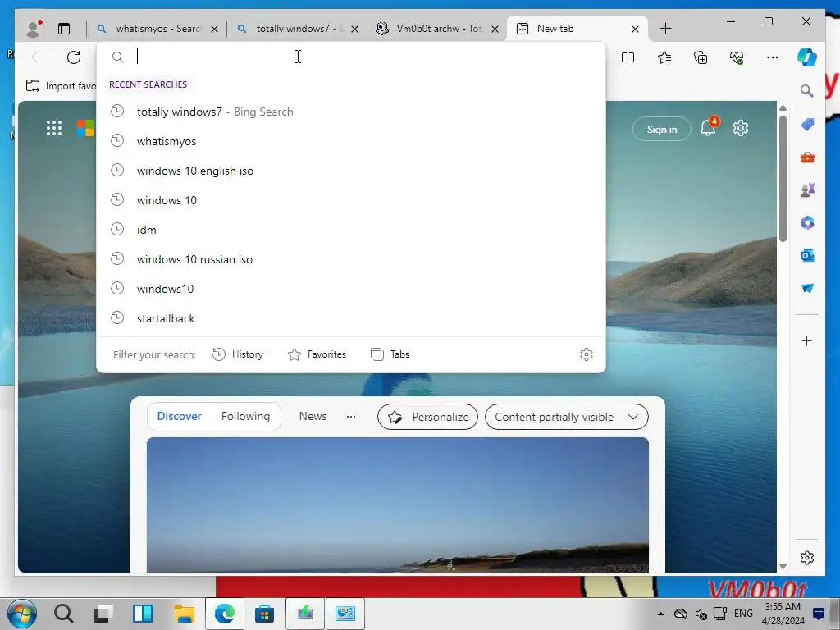Open Favorites list icon
840x630 pixels.
point(664,57)
